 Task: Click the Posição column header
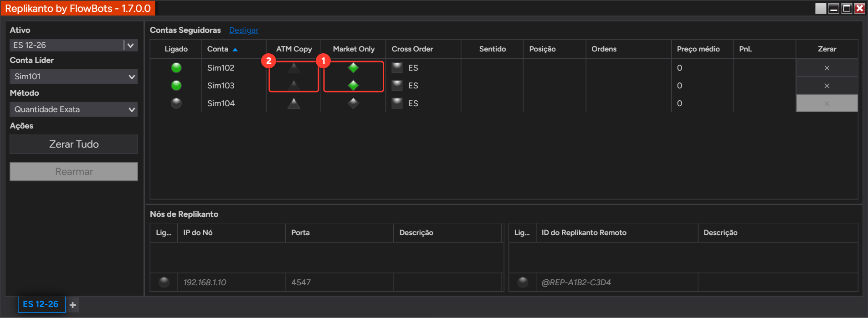tap(555, 49)
